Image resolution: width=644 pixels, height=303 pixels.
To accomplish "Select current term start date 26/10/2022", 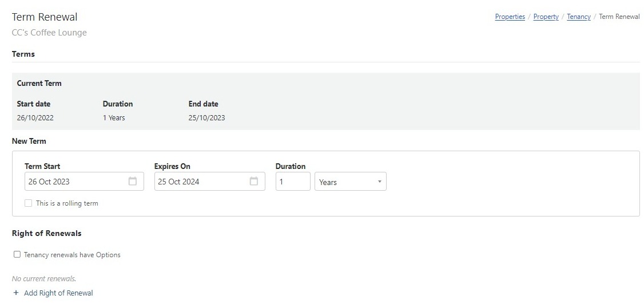I will tap(35, 118).
